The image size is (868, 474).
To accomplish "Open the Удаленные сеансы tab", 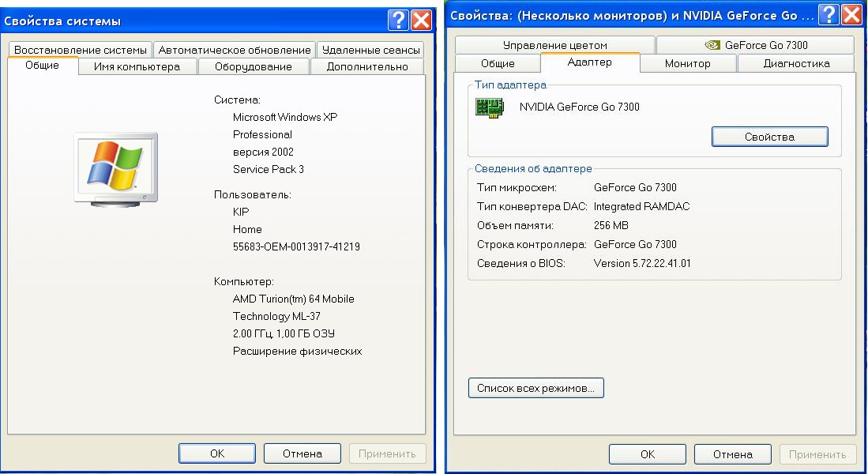I will [371, 50].
